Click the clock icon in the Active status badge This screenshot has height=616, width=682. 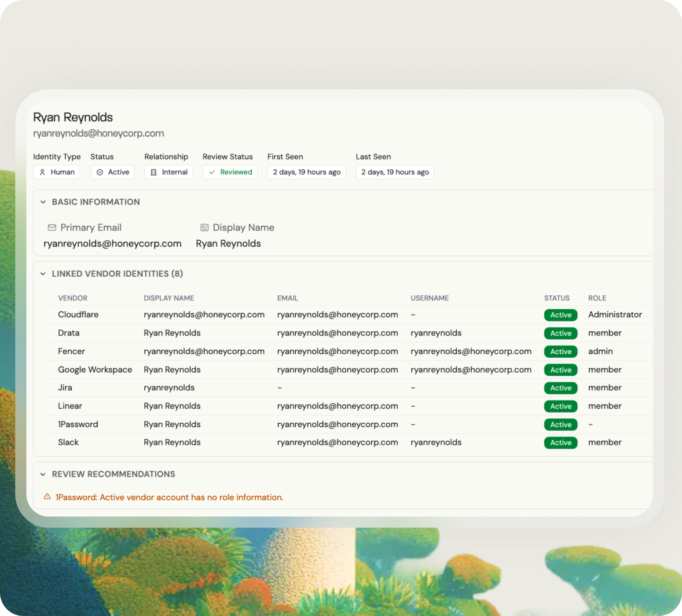click(x=100, y=172)
